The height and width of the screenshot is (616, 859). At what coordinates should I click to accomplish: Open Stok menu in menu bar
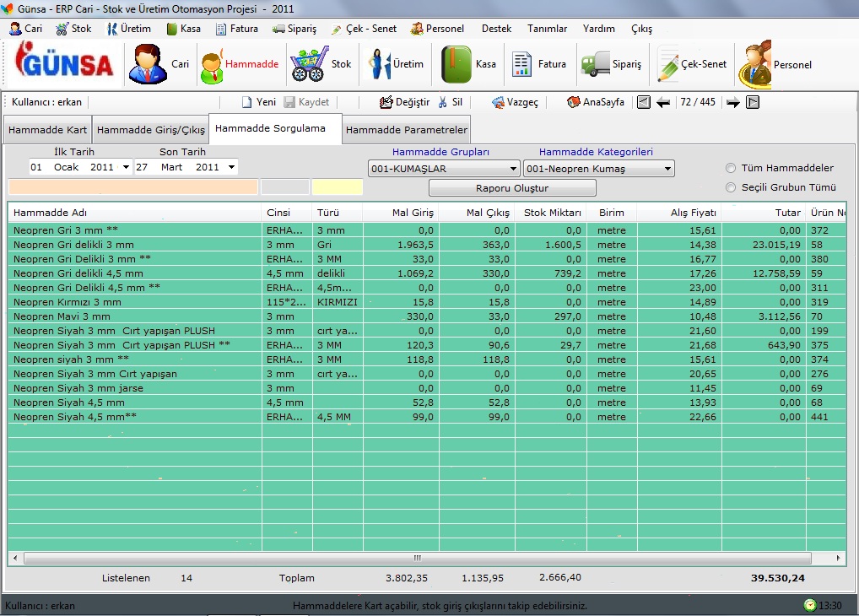(x=74, y=29)
